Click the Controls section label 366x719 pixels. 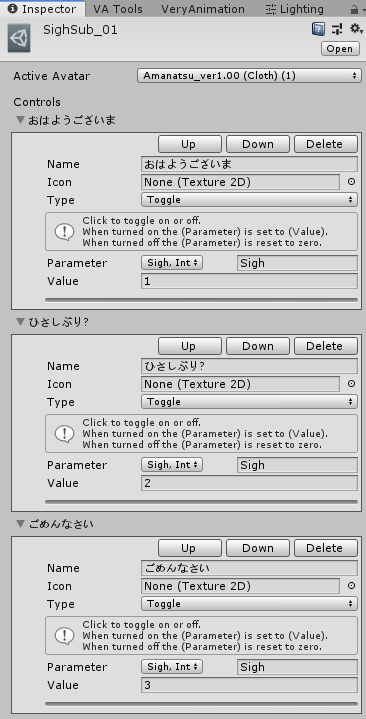(37, 102)
